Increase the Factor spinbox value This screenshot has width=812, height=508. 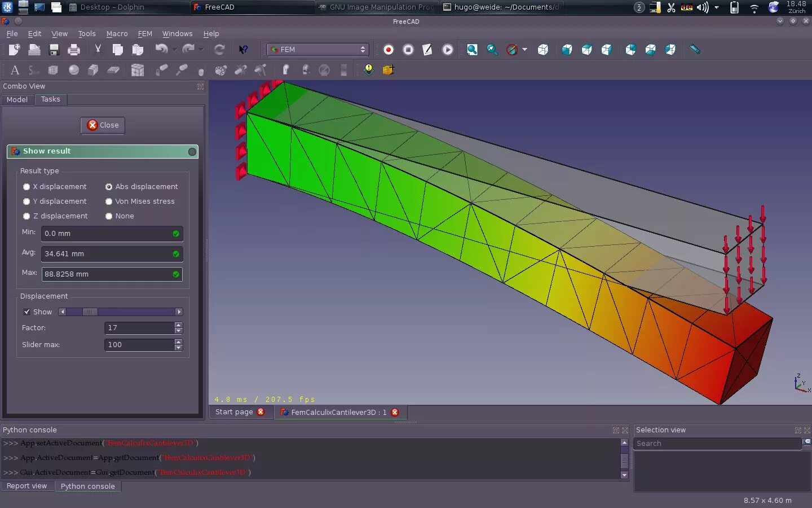click(x=179, y=325)
